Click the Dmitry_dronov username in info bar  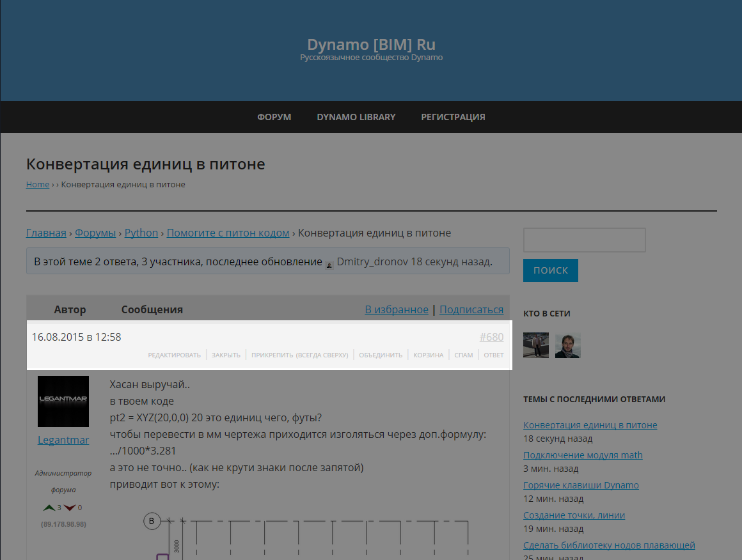372,261
